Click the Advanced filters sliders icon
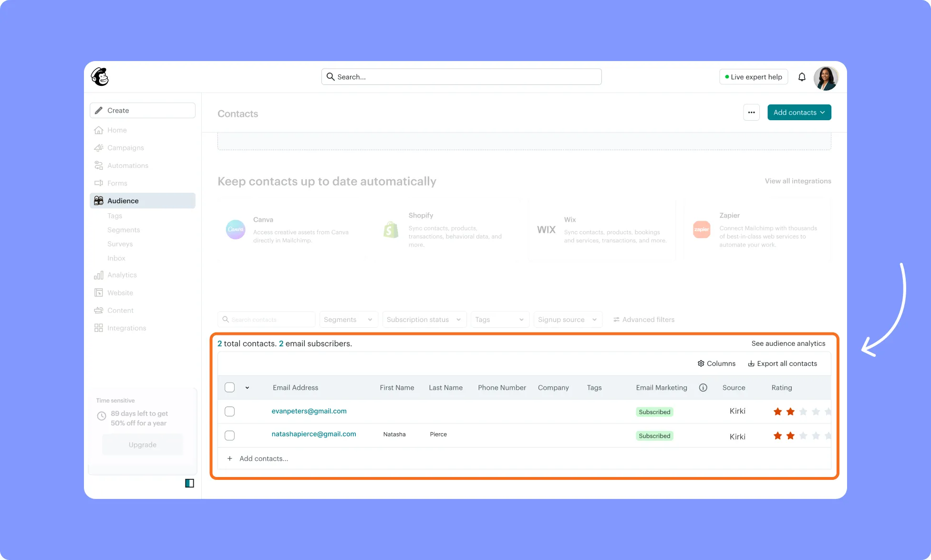This screenshot has width=931, height=560. [616, 320]
